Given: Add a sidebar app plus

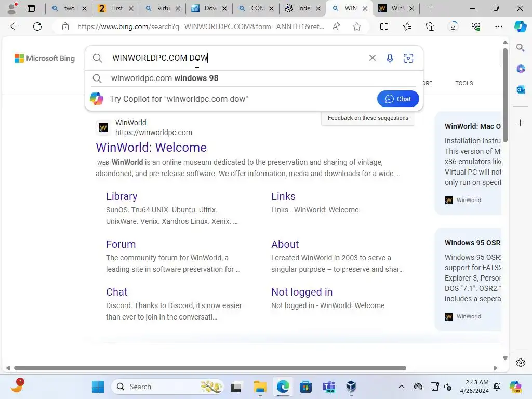Looking at the screenshot, I should coord(521,123).
